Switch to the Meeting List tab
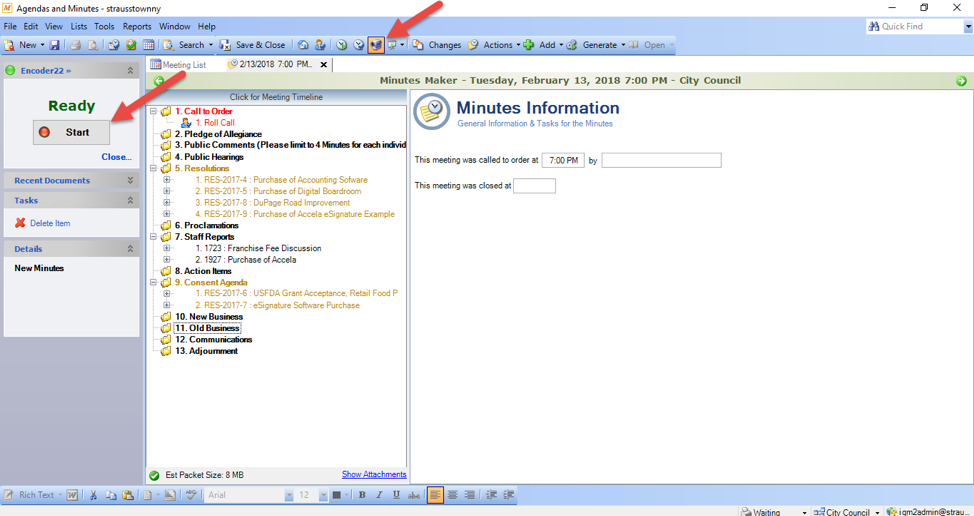This screenshot has height=516, width=974. point(178,65)
